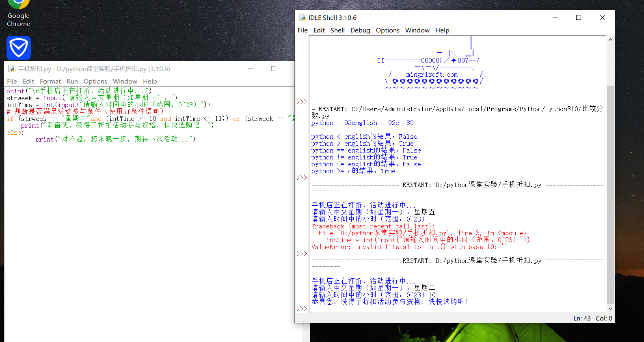This screenshot has height=342, width=644.
Task: Open Format menu in 手机折扣.py editor
Action: point(50,82)
